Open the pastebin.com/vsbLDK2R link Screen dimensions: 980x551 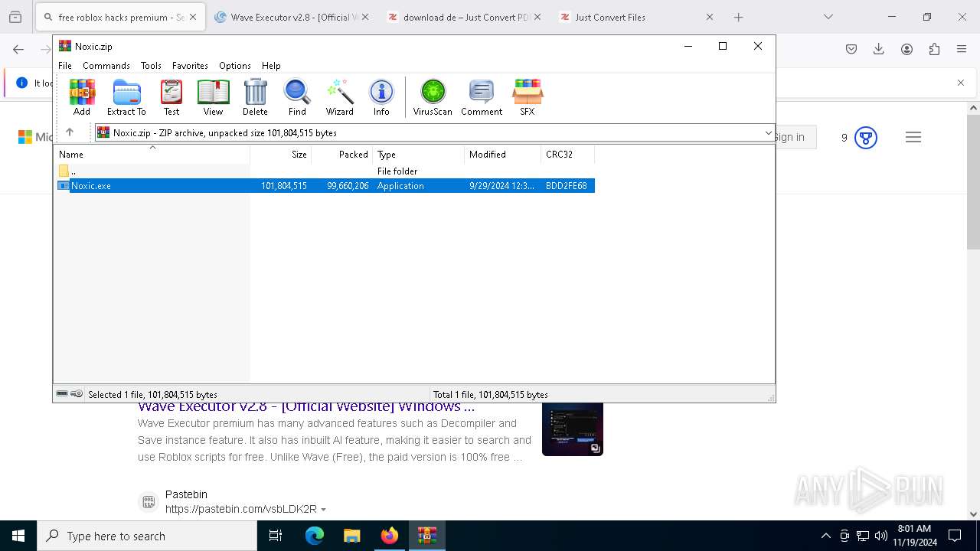(x=241, y=509)
